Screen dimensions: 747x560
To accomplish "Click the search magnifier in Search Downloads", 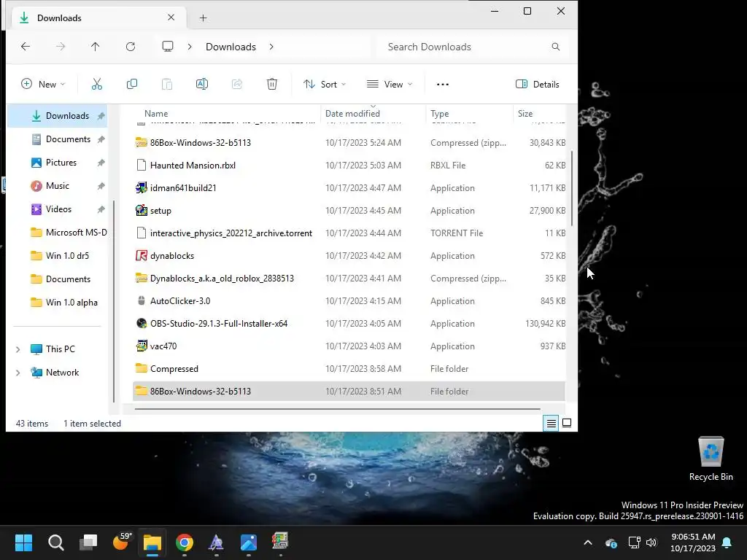I will click(555, 47).
